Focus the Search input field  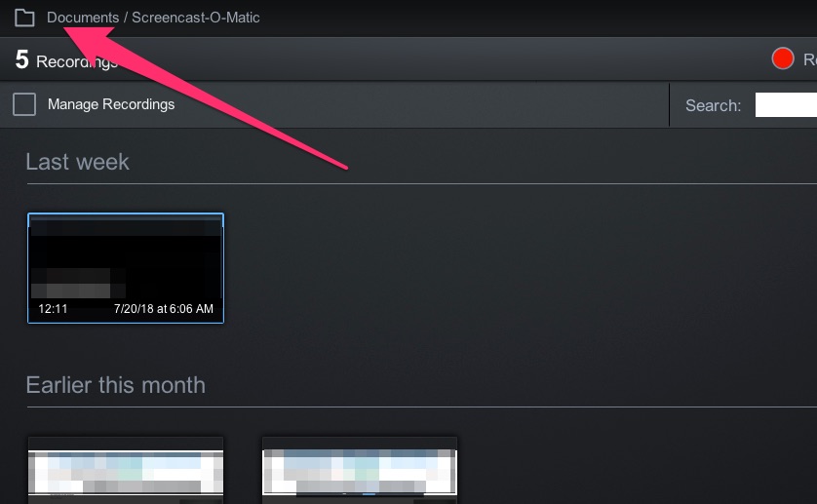(786, 104)
